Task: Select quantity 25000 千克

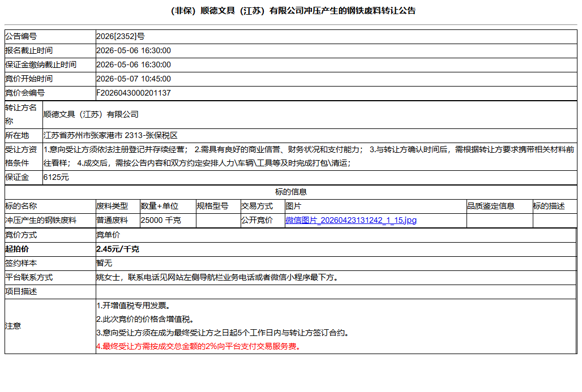Action: click(x=161, y=220)
